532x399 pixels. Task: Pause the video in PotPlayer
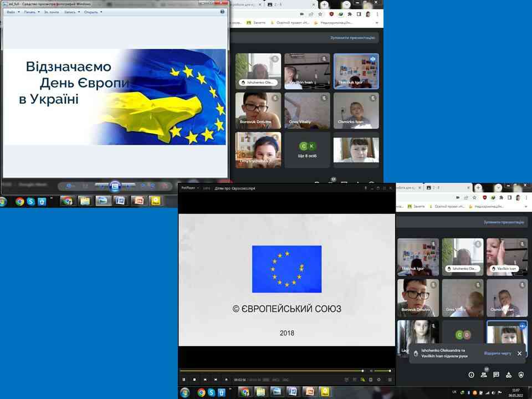point(184,379)
